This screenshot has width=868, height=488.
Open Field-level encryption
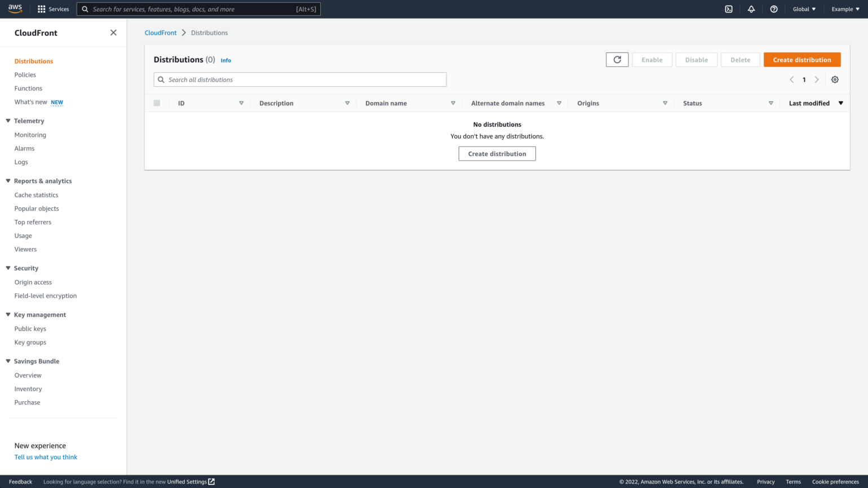pyautogui.click(x=46, y=296)
